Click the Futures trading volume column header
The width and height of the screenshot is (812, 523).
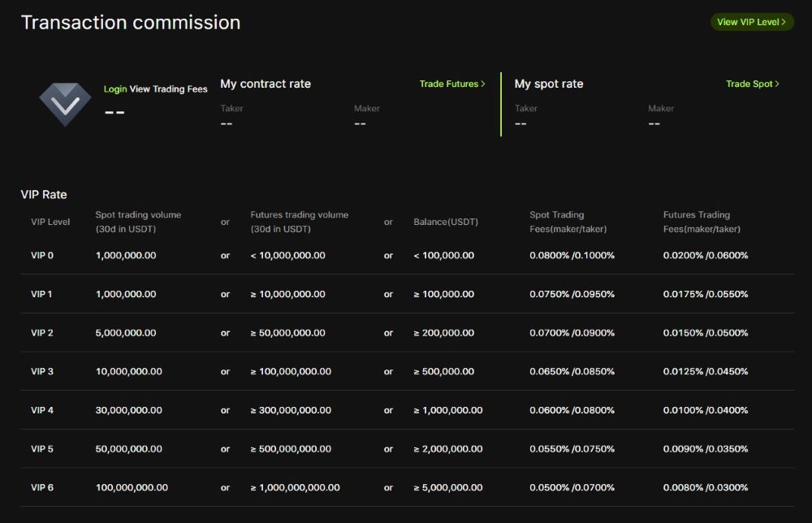click(300, 222)
